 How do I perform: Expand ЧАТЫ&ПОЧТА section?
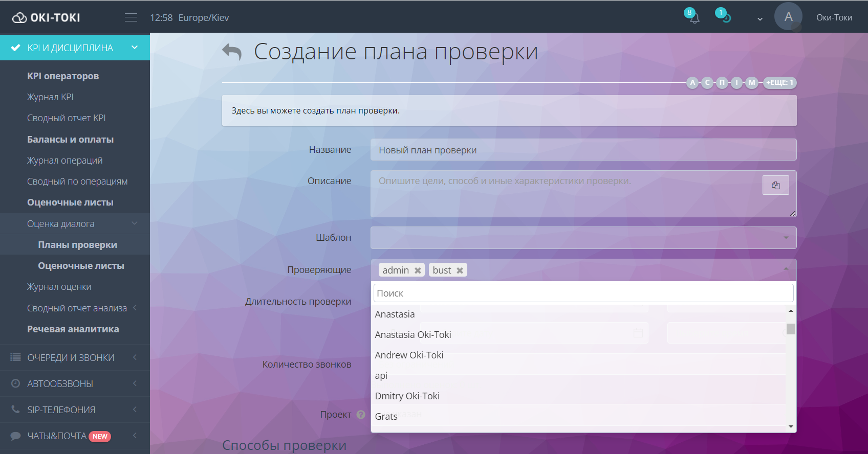(x=75, y=436)
